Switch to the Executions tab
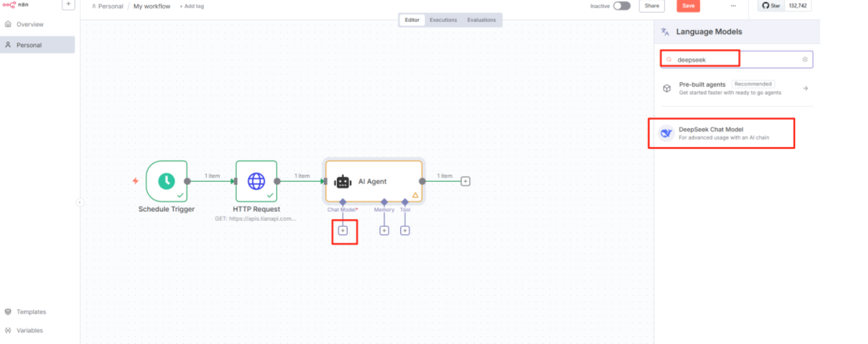Image resolution: width=868 pixels, height=344 pixels. pyautogui.click(x=443, y=20)
